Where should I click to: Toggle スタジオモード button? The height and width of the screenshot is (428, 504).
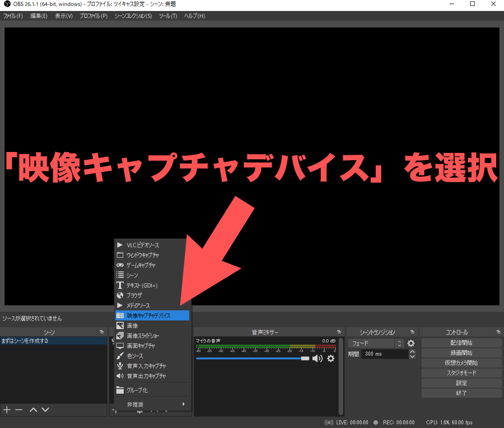[461, 373]
